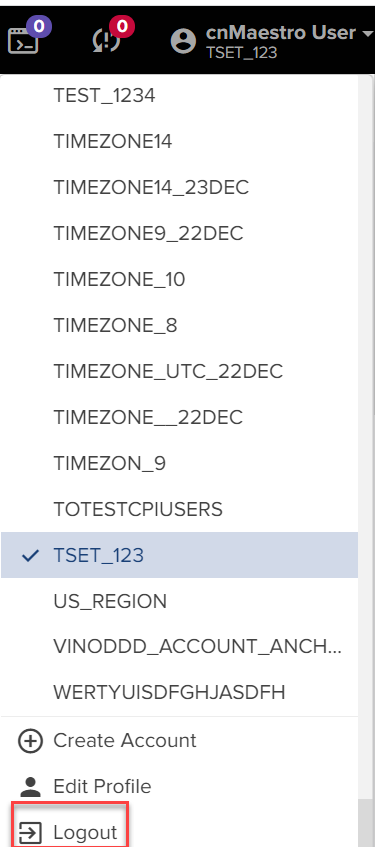Click the user profile avatar icon
Viewport: 375px width, 847px height.
(x=183, y=41)
